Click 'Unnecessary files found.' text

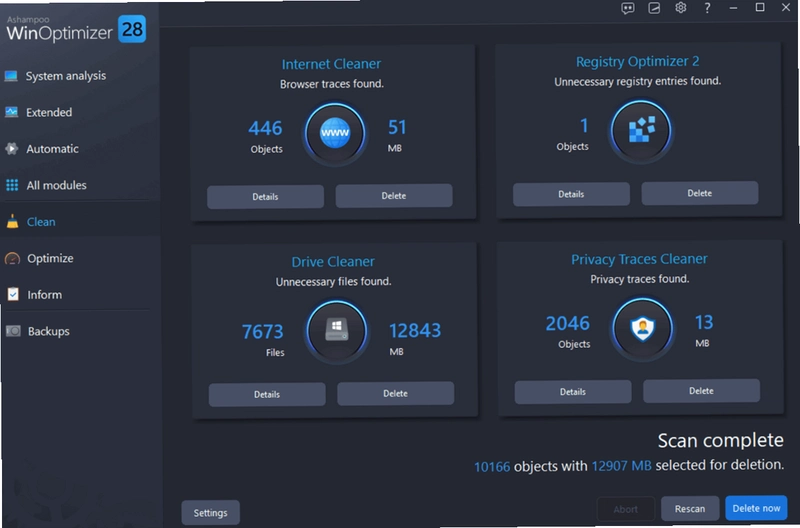coord(334,282)
